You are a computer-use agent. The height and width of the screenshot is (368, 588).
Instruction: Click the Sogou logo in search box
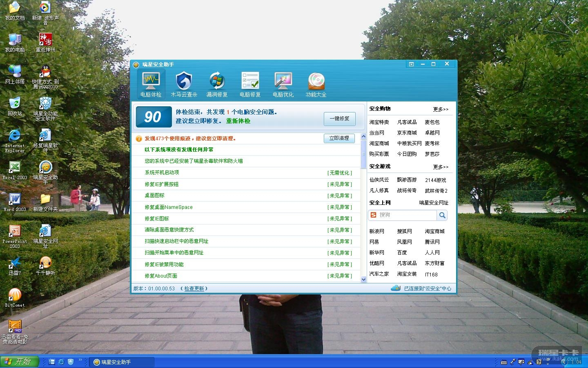(373, 215)
